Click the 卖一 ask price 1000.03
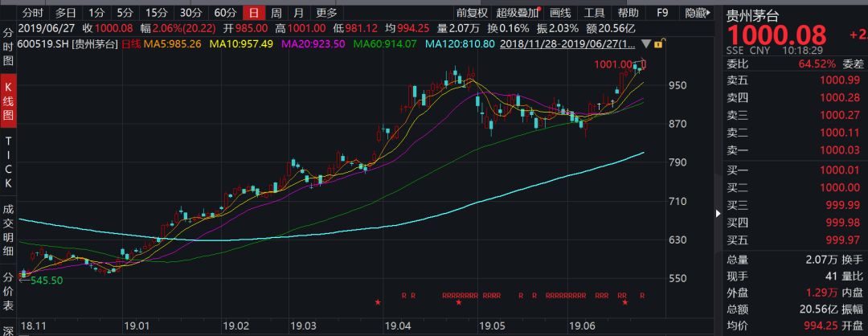 841,150
